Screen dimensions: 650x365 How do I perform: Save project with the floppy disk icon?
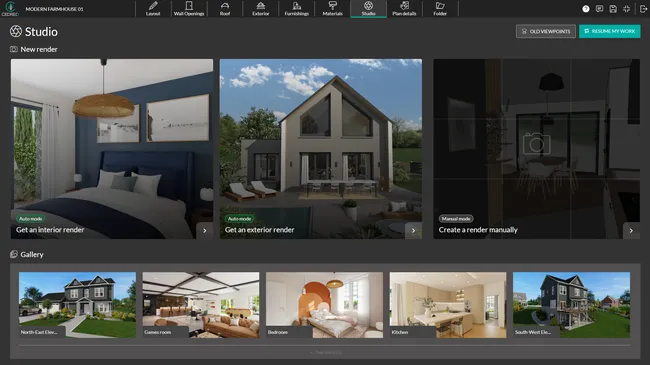click(613, 9)
